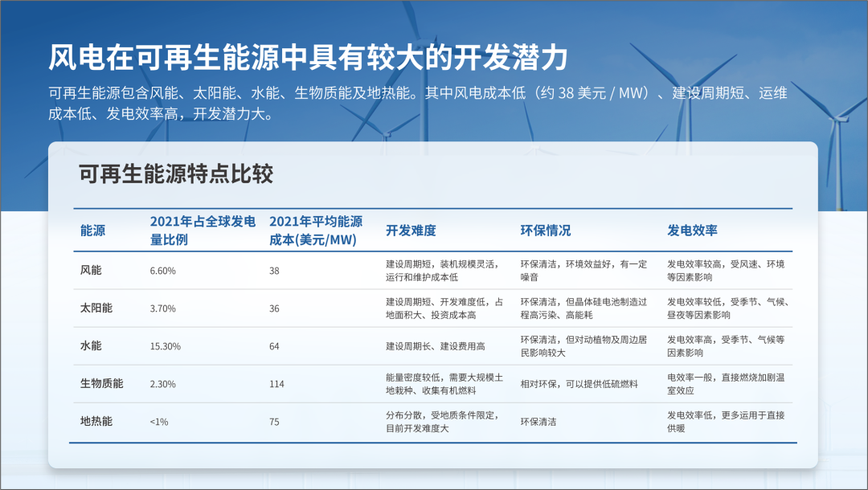Select cell 环保清洁，但对动植物及周边居民影响较大
Viewport: 868px width, 490px height.
coord(583,345)
